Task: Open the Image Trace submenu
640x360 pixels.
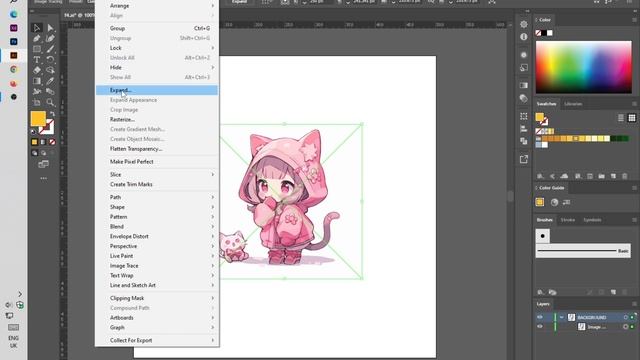Action: coord(157,266)
